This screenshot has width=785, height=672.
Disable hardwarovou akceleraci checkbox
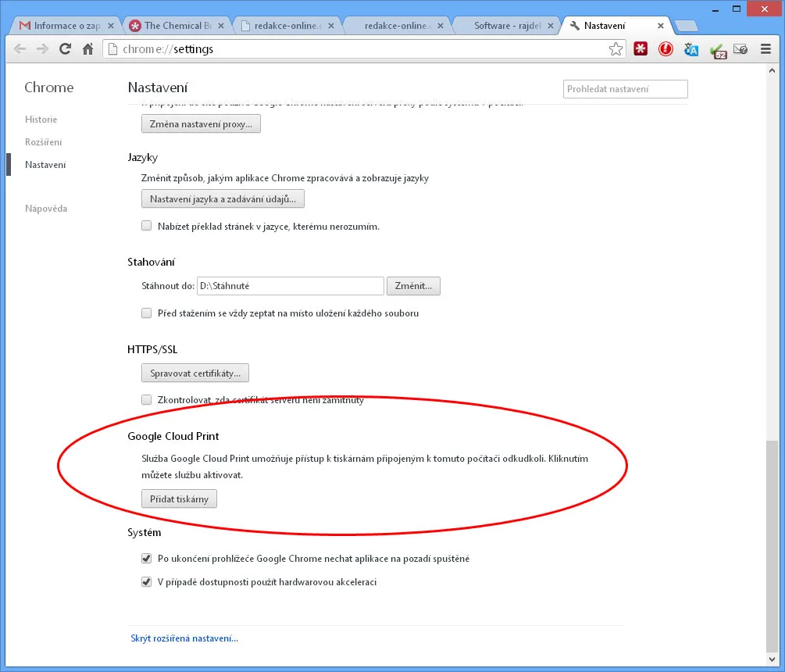(x=146, y=582)
